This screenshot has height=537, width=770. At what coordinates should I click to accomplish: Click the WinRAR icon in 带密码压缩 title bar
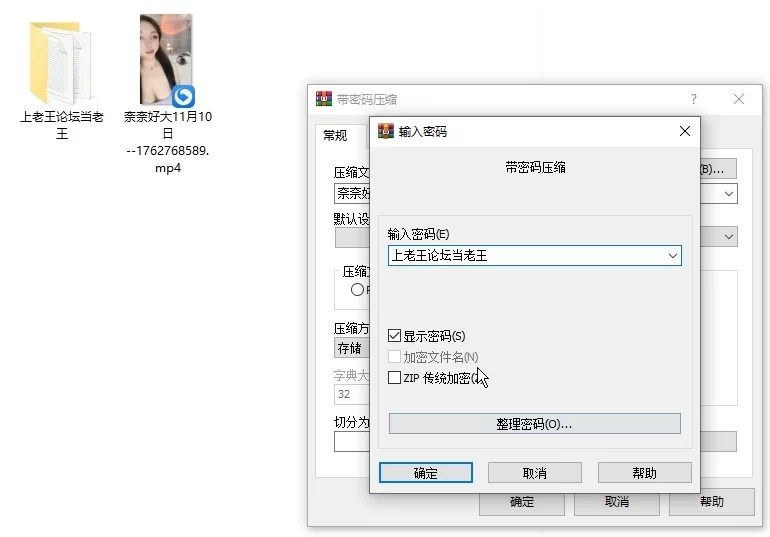pos(324,99)
